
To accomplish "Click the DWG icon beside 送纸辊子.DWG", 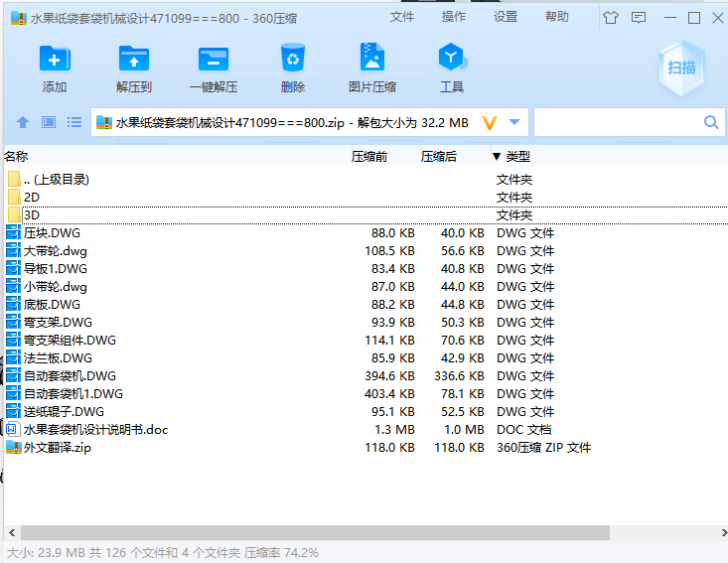I will [x=13, y=411].
